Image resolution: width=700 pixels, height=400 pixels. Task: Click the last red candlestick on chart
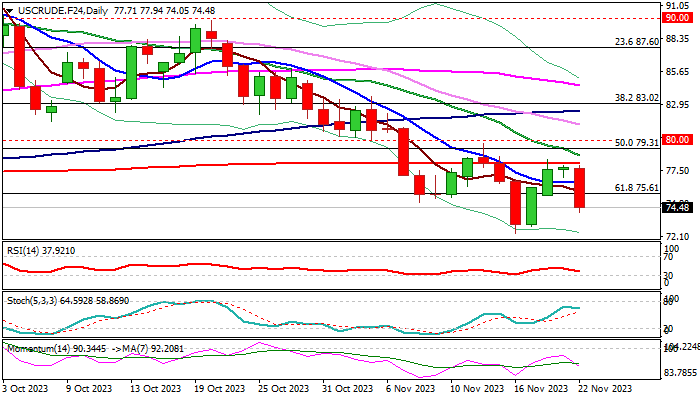(x=579, y=188)
